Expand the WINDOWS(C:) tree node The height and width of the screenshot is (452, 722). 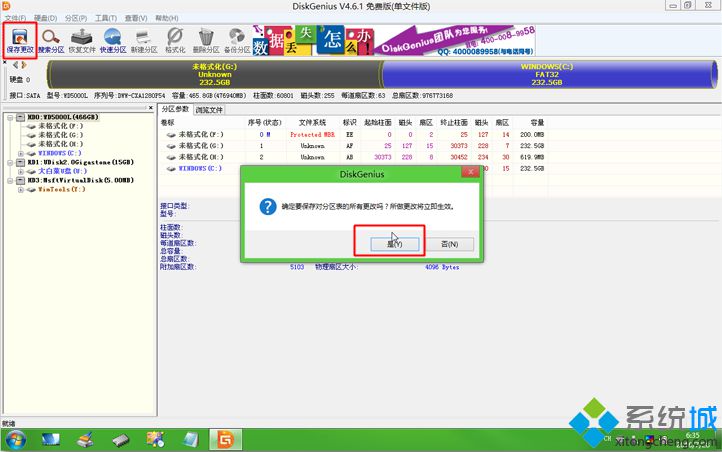[x=21, y=153]
